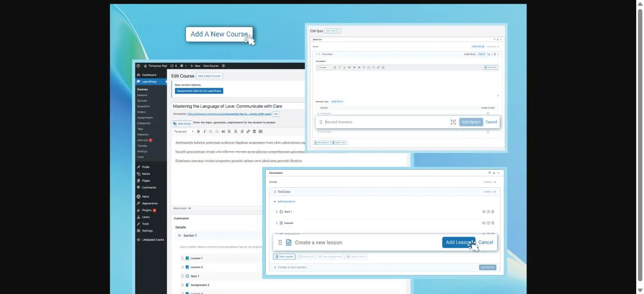Image resolution: width=644 pixels, height=294 pixels.
Task: Click drag handle of Second Answers row
Action: [x=321, y=122]
